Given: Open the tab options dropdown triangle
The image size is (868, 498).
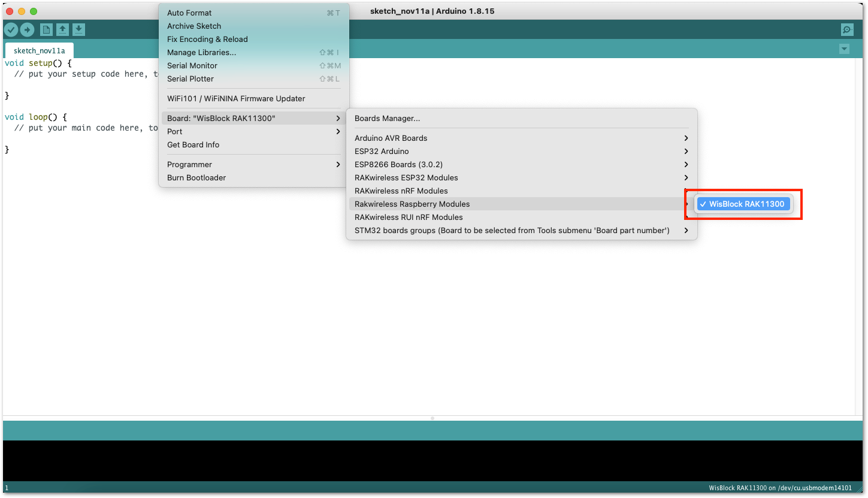Looking at the screenshot, I should pos(845,49).
